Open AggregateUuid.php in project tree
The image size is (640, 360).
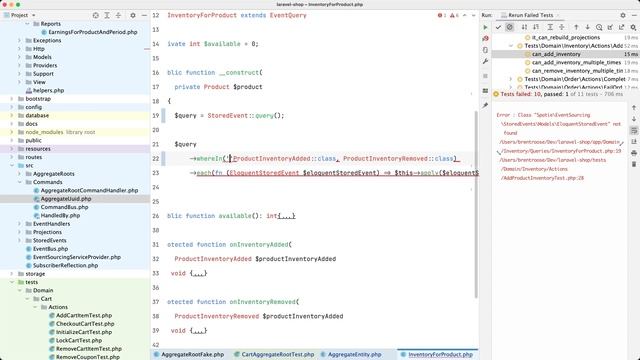point(65,199)
